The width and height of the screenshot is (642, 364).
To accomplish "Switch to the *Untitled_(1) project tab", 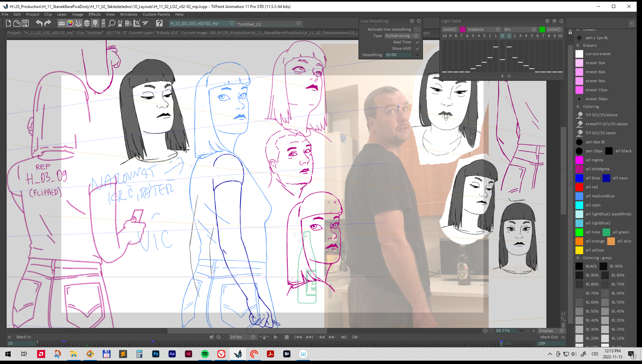I will pyautogui.click(x=249, y=24).
